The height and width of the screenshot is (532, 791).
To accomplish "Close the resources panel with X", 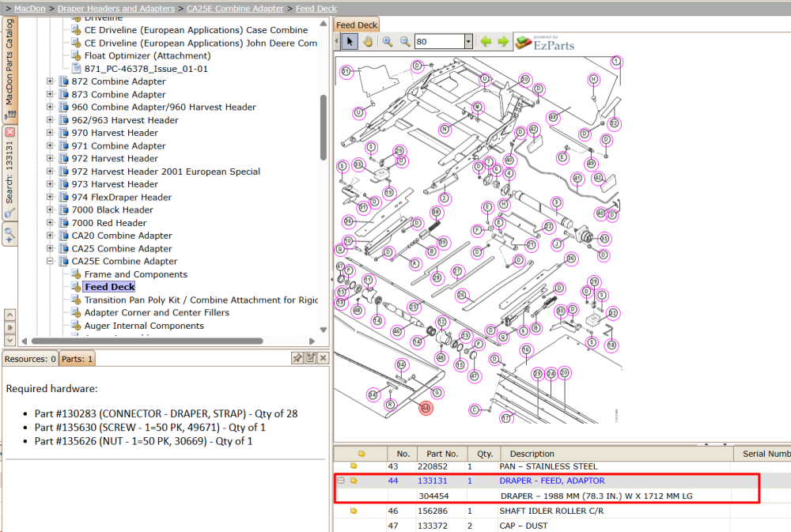I will 323,358.
